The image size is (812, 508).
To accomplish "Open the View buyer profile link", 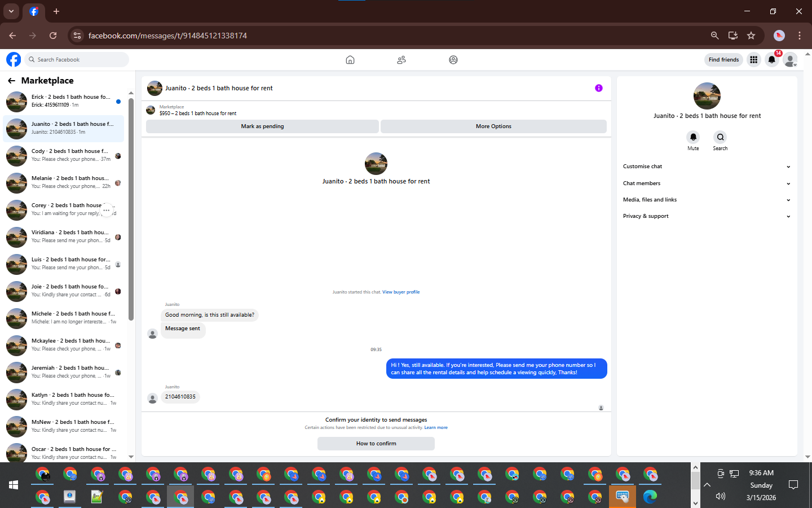I will (x=401, y=292).
